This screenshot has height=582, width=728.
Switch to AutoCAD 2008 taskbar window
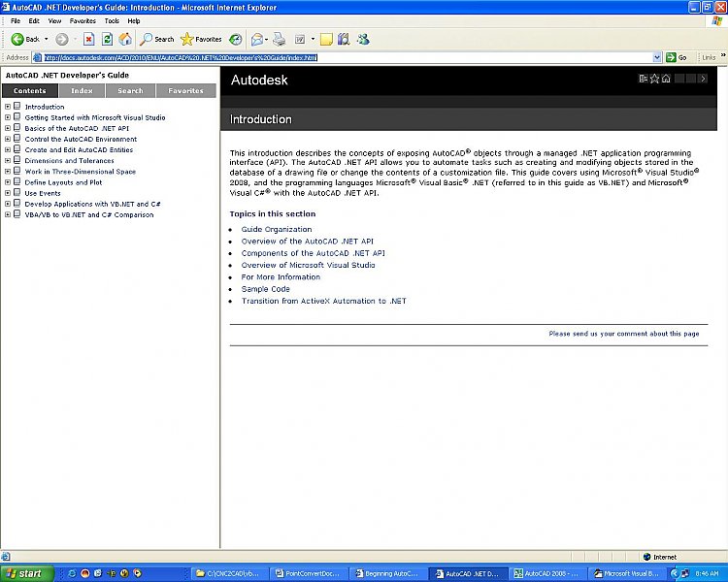[x=546, y=573]
